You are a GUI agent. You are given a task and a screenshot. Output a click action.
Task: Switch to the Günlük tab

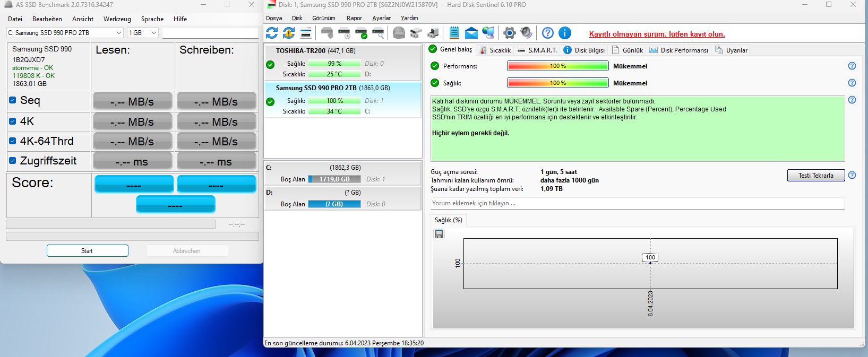click(627, 50)
